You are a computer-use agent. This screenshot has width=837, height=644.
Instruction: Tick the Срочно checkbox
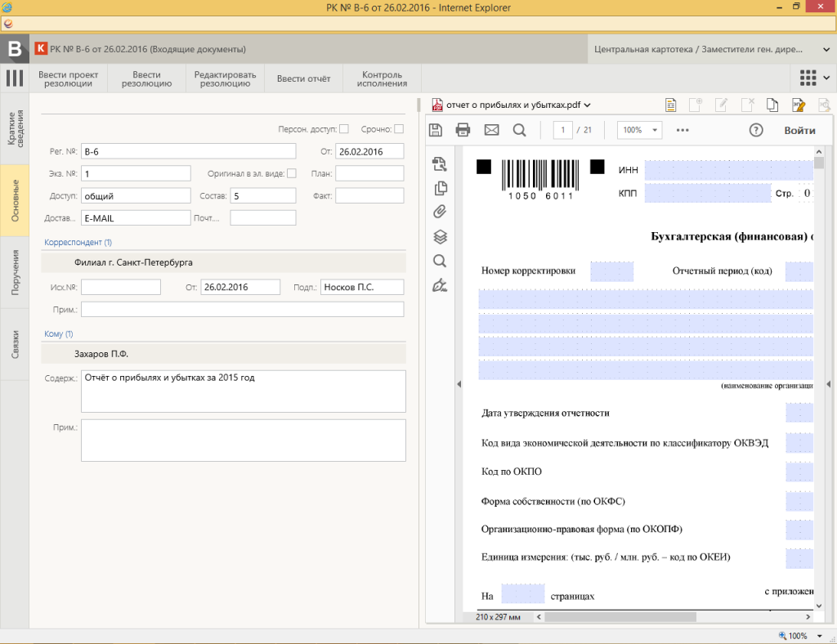[x=399, y=129]
